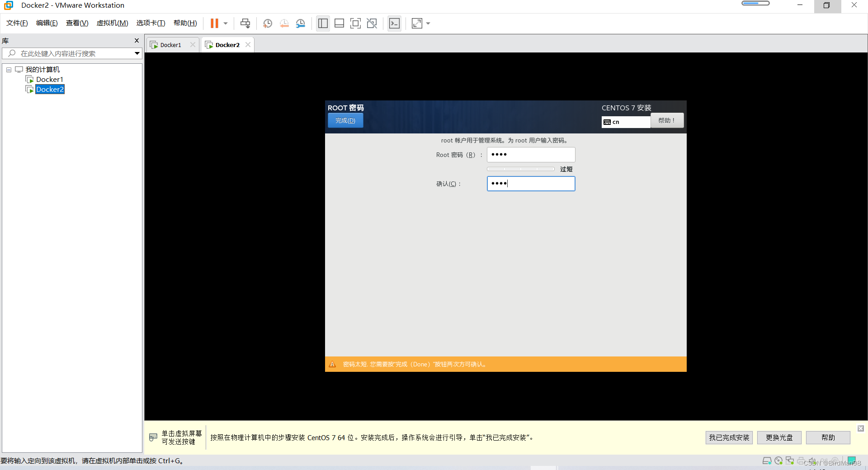Click the 我已完成安装 button
Screen dimensions: 868x470
729,437
